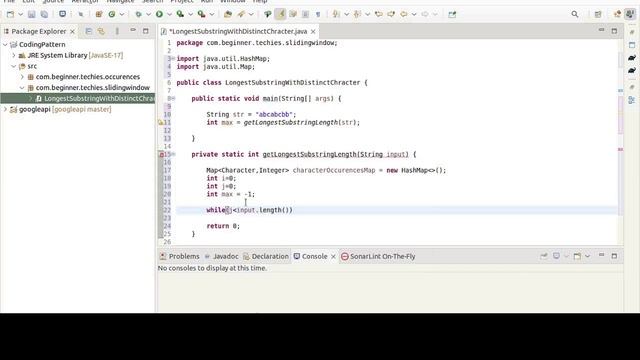Open the Coverage dropdown arrow
Screen dimensions: 640x360
pyautogui.click(x=190, y=14)
